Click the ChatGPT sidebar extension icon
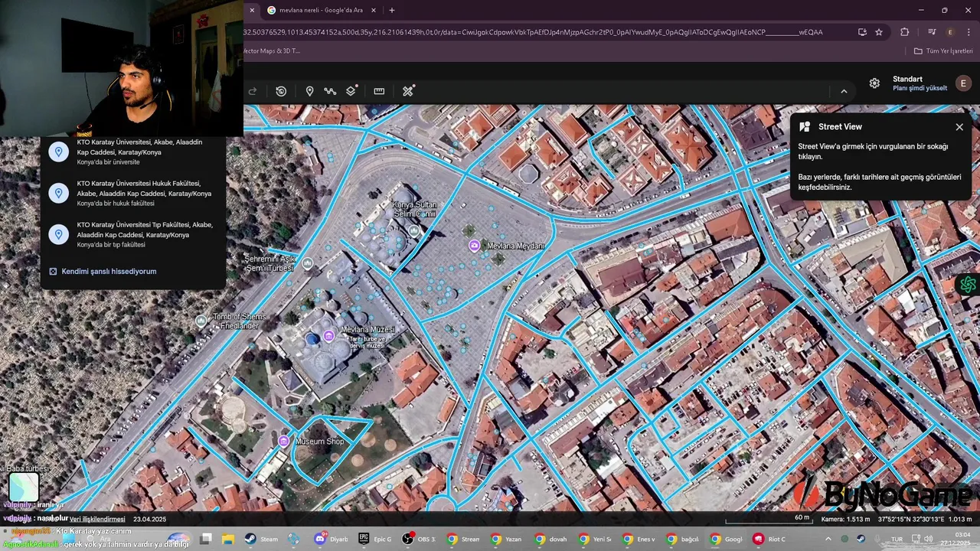The width and height of the screenshot is (980, 551). click(968, 285)
